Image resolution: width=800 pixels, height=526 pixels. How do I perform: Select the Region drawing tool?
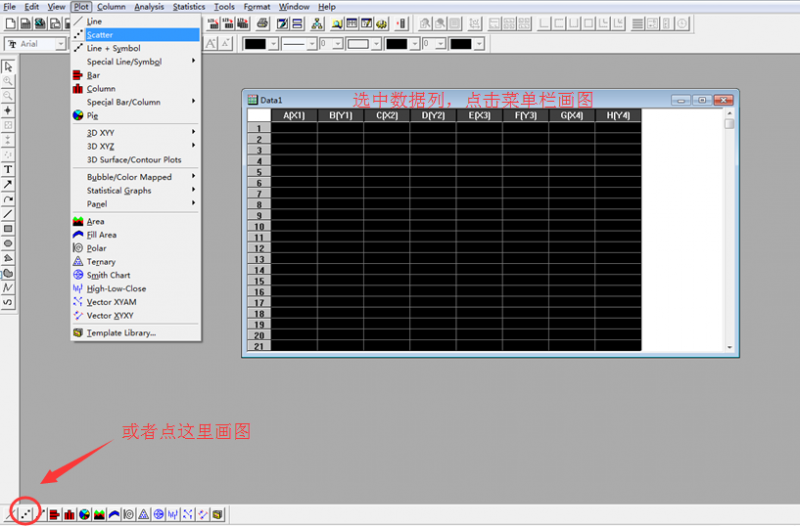pyautogui.click(x=8, y=273)
